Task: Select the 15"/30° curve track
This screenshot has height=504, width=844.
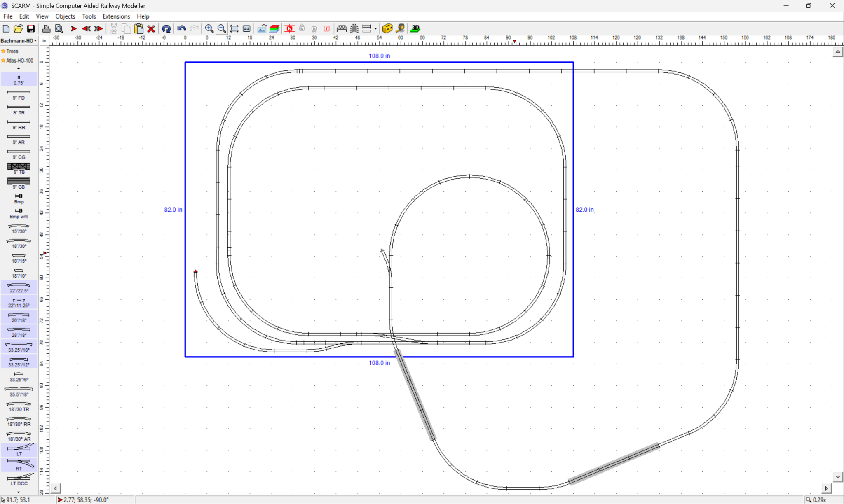Action: tap(19, 228)
